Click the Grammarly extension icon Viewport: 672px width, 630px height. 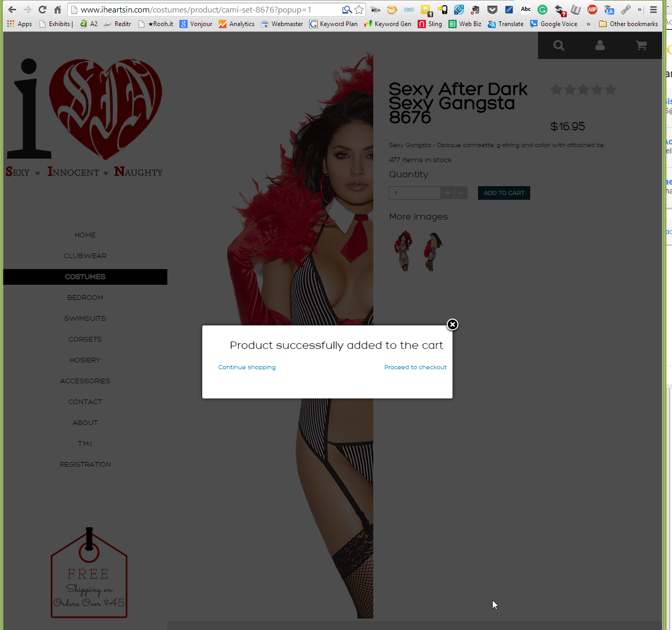(x=542, y=9)
